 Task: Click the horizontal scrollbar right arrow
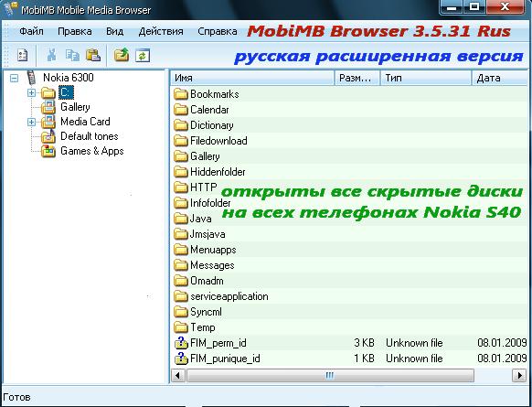[x=519, y=375]
